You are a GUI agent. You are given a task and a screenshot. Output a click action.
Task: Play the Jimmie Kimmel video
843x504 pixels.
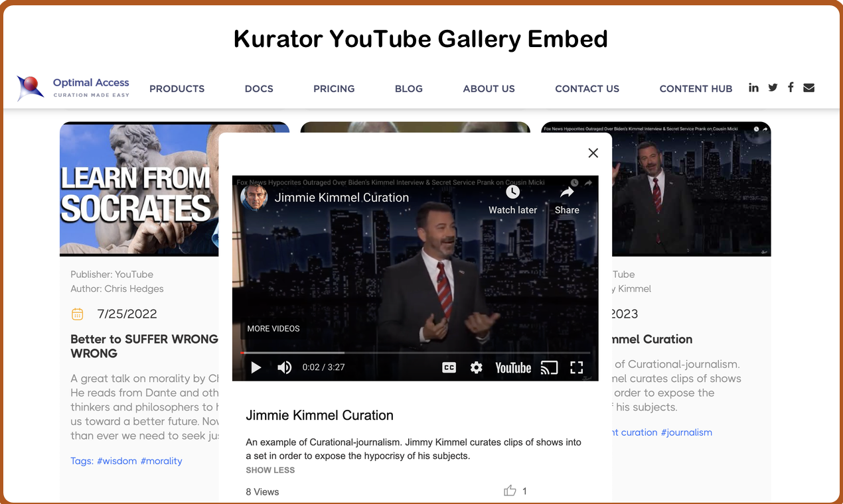coord(256,367)
